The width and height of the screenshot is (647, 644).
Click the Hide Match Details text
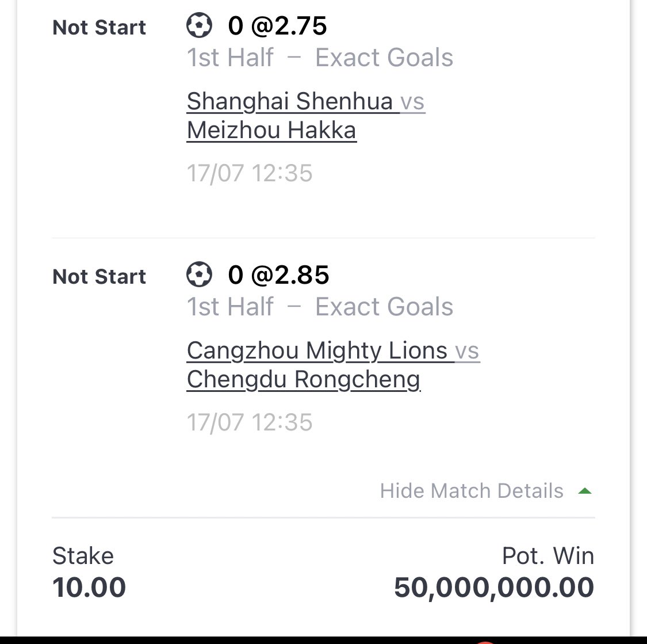pyautogui.click(x=472, y=491)
